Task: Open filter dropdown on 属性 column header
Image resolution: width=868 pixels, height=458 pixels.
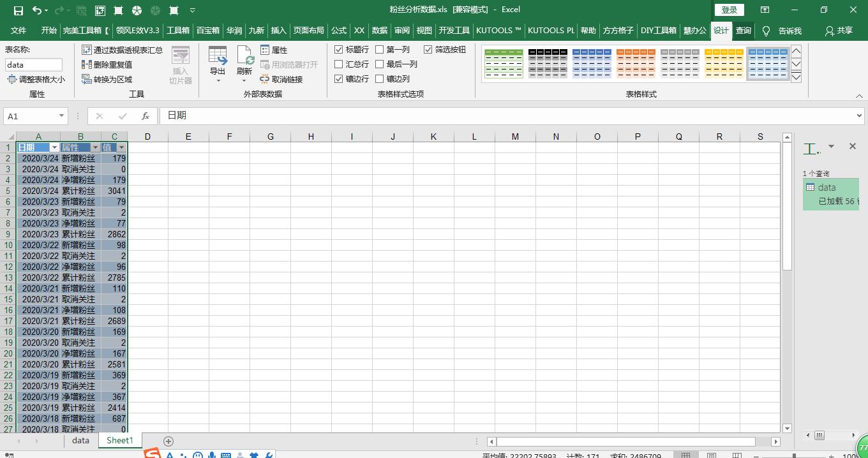Action: 96,147
